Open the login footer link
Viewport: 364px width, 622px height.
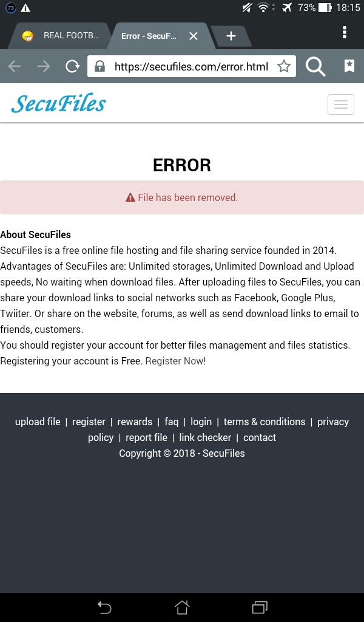pyautogui.click(x=201, y=422)
